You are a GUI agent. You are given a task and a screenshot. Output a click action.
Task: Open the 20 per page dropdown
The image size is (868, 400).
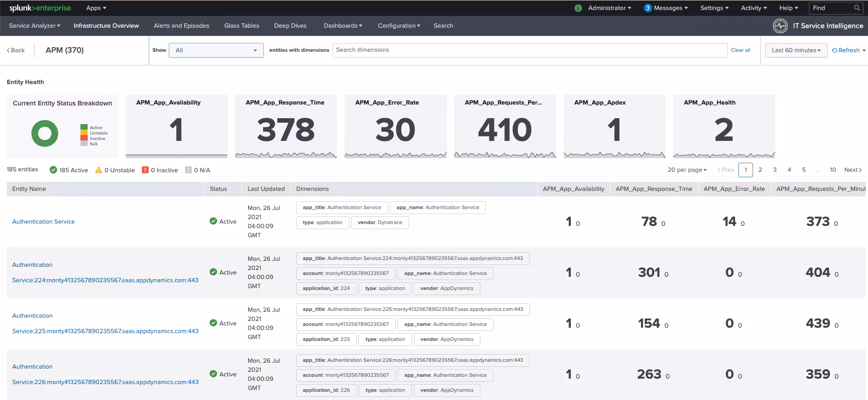pos(687,170)
